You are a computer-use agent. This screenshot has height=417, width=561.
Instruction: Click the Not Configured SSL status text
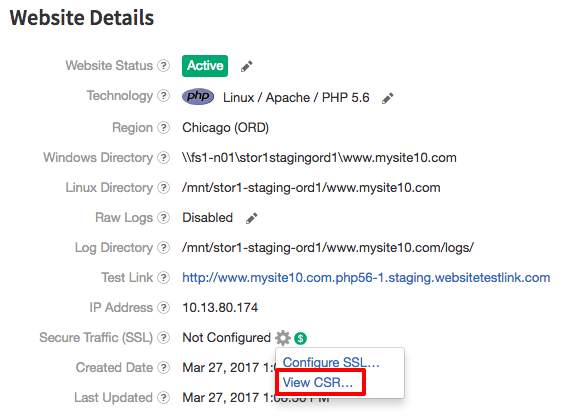(x=226, y=338)
